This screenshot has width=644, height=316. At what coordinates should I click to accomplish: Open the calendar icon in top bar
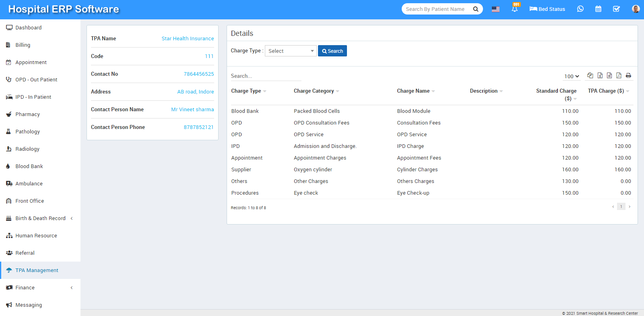click(x=598, y=9)
